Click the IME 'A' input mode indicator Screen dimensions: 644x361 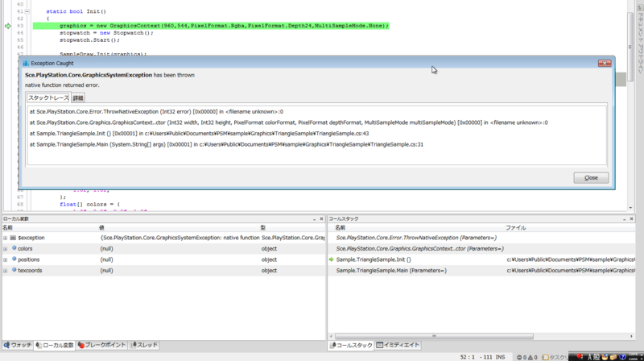click(590, 357)
